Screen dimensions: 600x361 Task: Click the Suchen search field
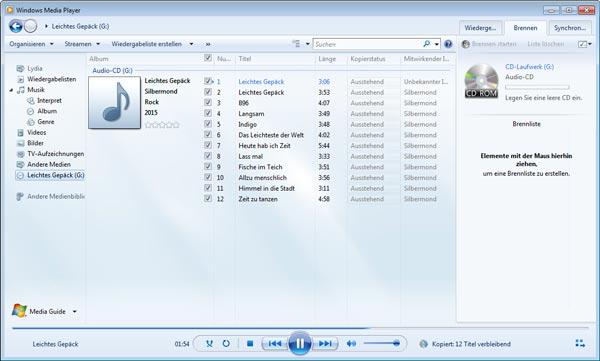click(367, 44)
